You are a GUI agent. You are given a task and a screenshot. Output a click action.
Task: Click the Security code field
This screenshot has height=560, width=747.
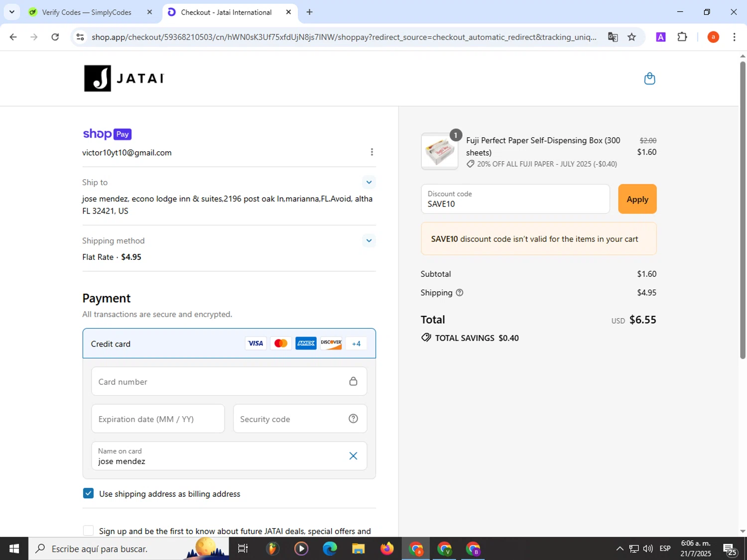300,419
